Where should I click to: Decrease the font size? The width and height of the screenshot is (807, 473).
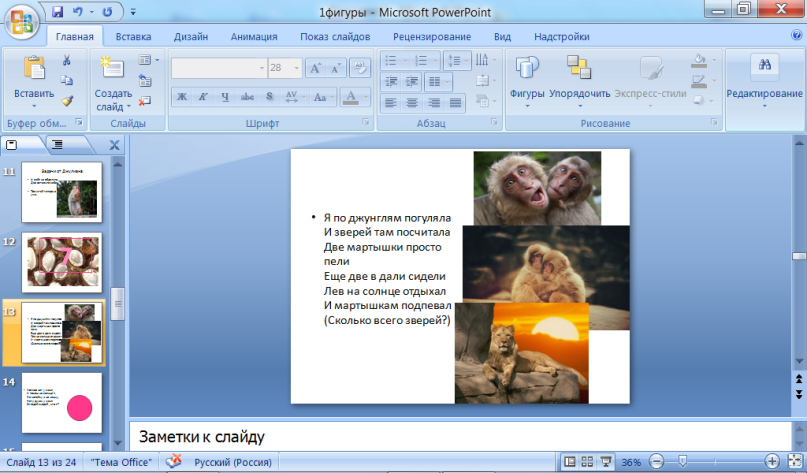tap(336, 68)
